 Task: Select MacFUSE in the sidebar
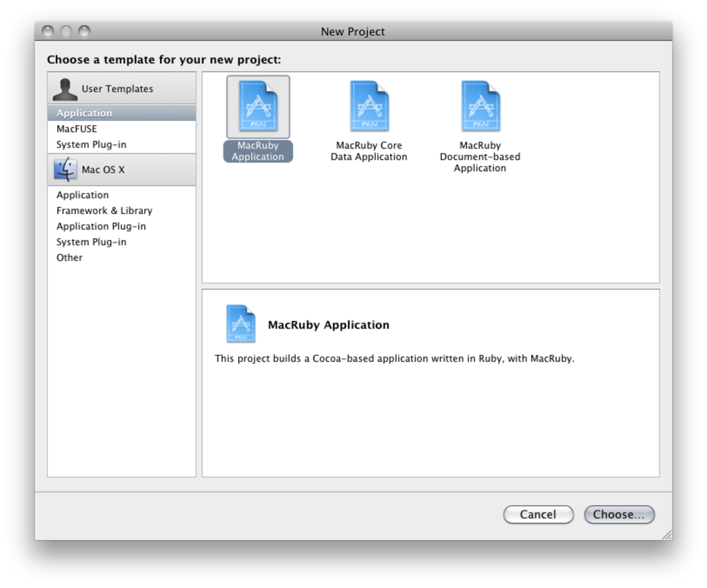pyautogui.click(x=122, y=129)
